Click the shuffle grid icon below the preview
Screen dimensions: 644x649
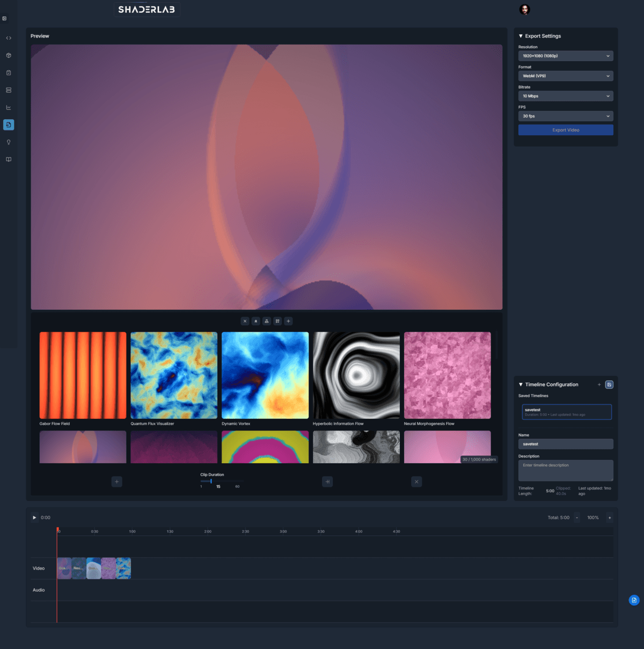click(x=277, y=321)
